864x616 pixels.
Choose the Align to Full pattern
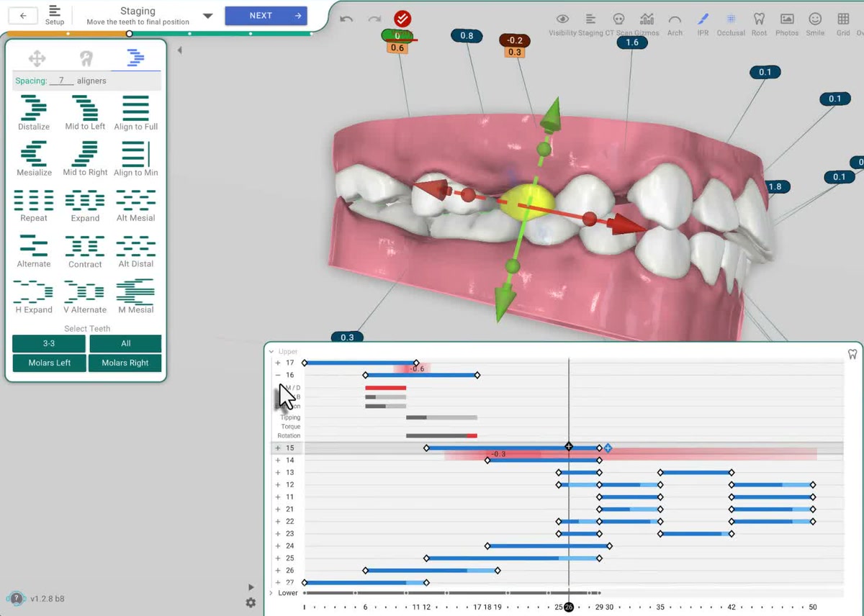[x=135, y=114]
